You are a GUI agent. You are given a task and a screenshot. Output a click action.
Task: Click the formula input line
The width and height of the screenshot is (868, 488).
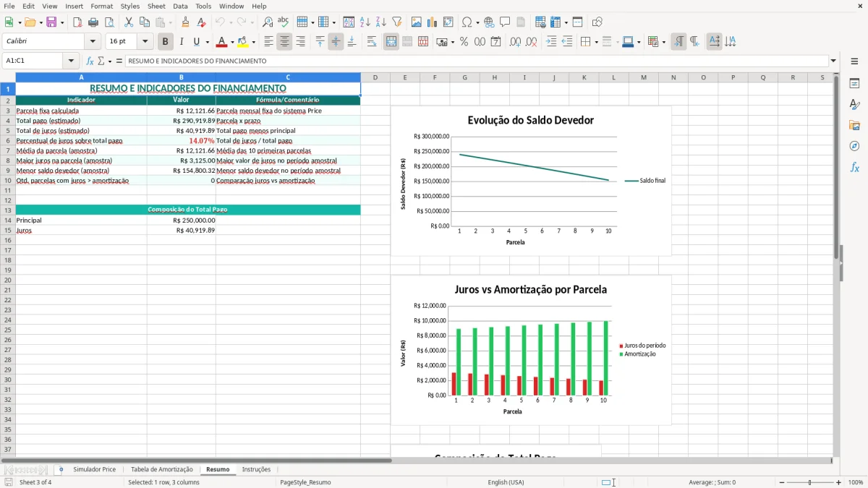pos(477,61)
